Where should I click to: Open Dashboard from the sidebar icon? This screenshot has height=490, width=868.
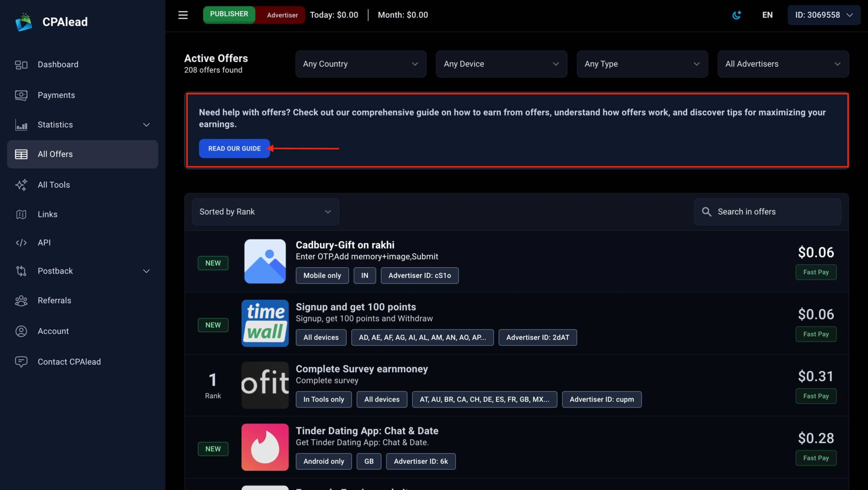21,65
